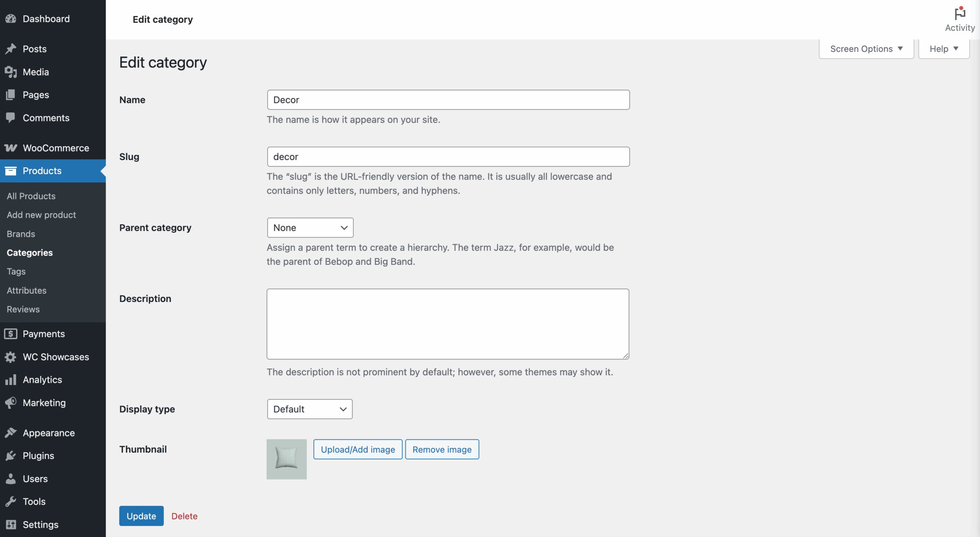The width and height of the screenshot is (980, 537).
Task: Click the Appearance paintbrush icon
Action: point(11,433)
